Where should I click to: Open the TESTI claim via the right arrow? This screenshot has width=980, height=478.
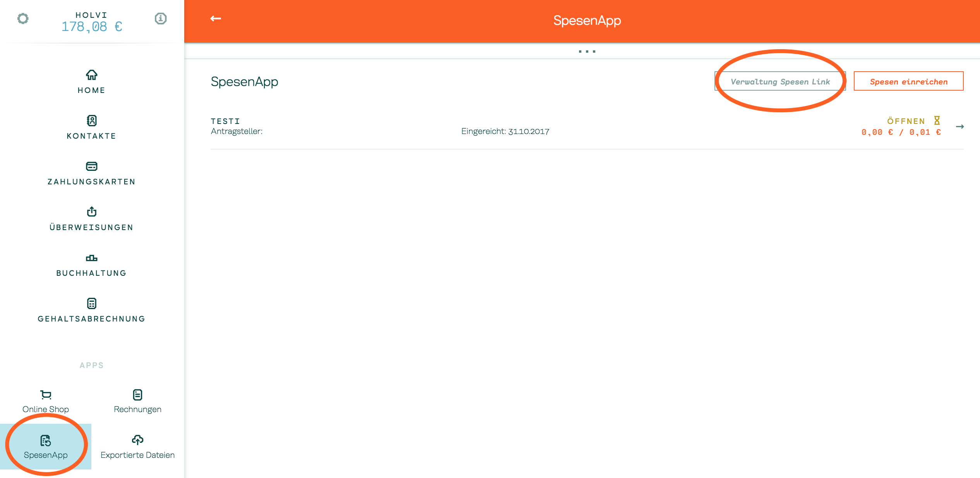(960, 127)
